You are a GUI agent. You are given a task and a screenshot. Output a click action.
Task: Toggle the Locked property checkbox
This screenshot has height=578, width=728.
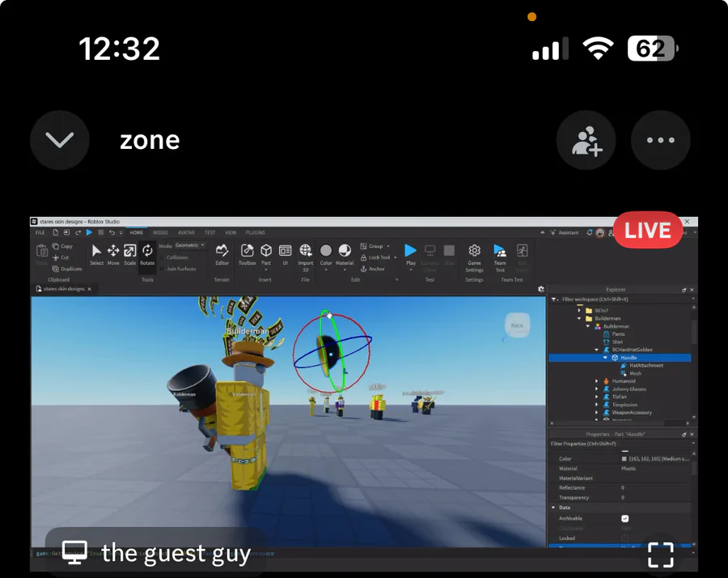tap(625, 538)
